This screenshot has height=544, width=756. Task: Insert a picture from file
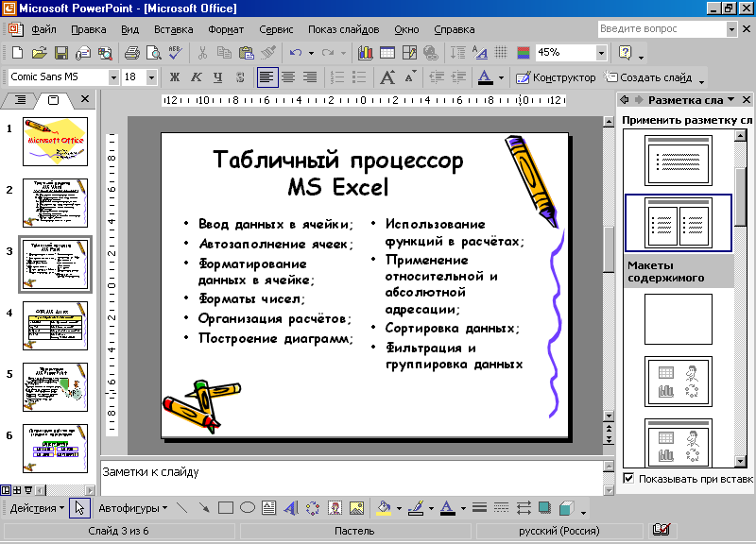[x=356, y=508]
